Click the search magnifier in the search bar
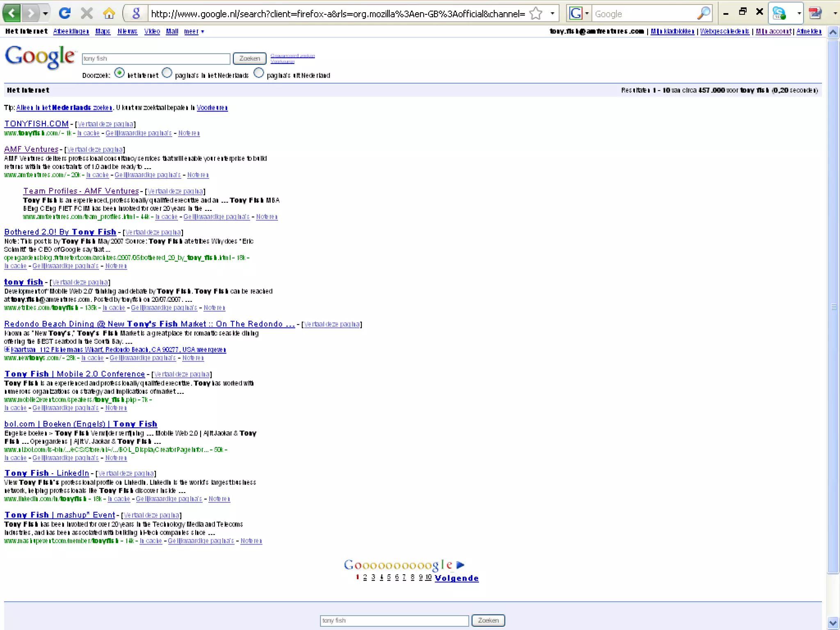 coord(703,14)
